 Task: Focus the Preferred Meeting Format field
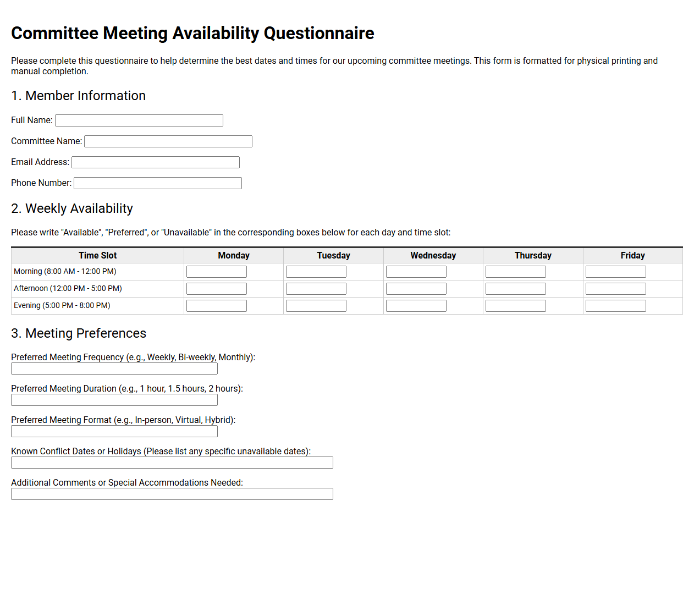[x=114, y=431]
